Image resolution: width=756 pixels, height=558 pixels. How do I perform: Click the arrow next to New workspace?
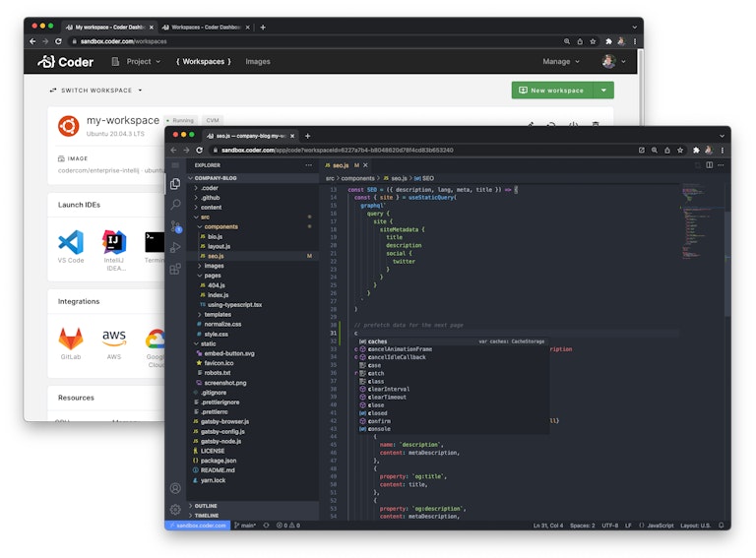pos(603,91)
